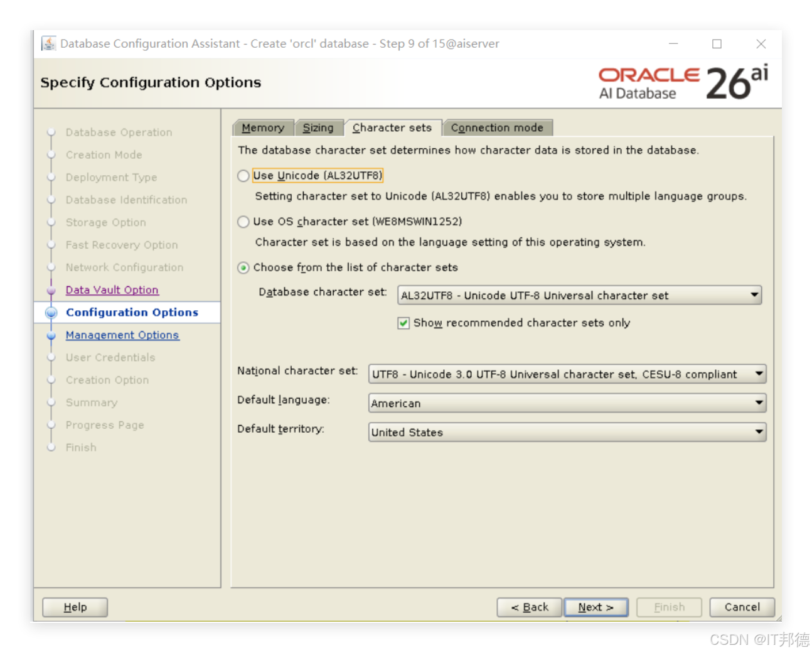This screenshot has width=812, height=653.
Task: Click the 'Specify Configuration Options' heading
Action: point(151,83)
